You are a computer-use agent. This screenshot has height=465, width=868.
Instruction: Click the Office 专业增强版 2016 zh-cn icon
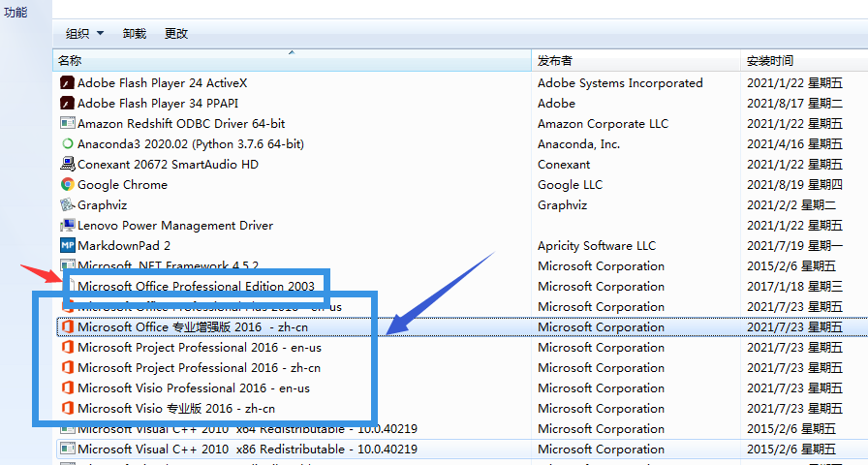pyautogui.click(x=67, y=327)
